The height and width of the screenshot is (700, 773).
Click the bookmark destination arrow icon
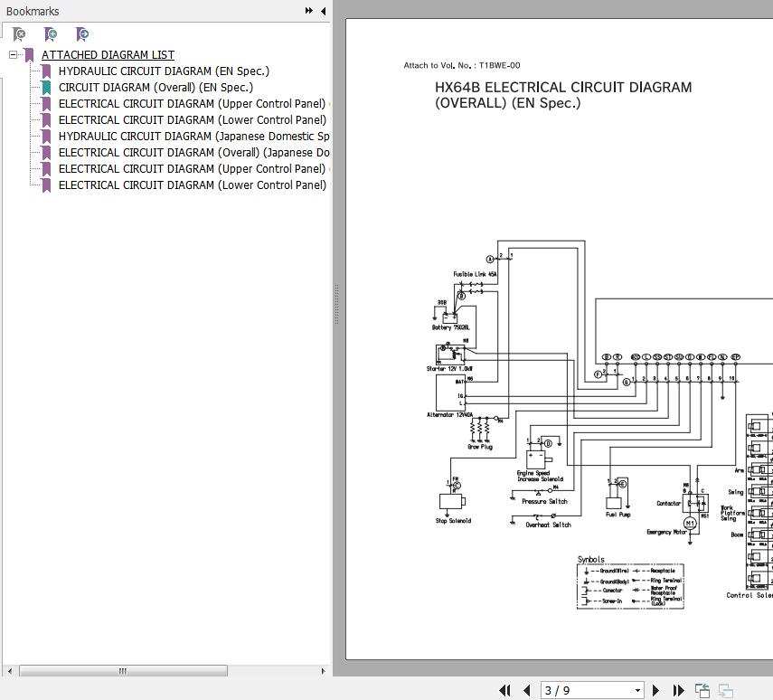82,34
